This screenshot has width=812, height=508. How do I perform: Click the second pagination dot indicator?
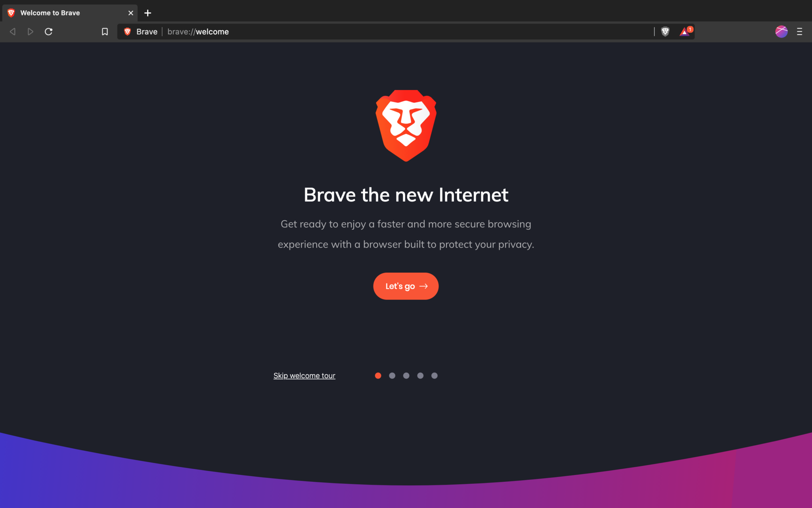(392, 375)
